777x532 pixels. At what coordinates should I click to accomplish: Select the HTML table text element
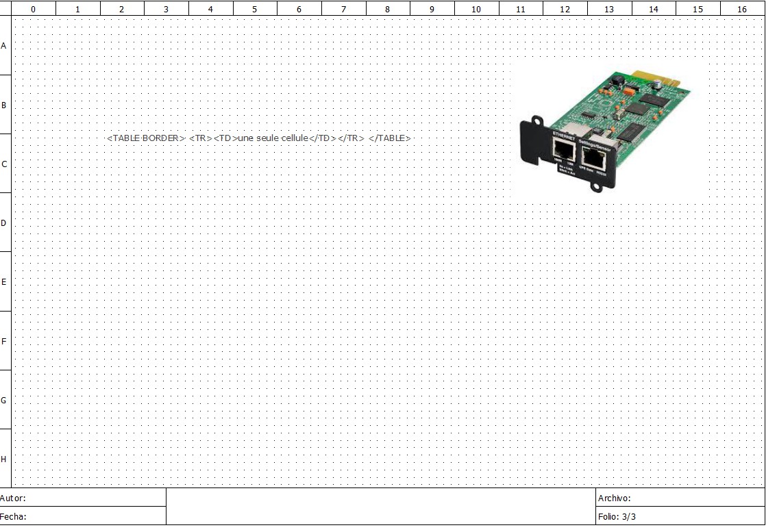pos(258,138)
